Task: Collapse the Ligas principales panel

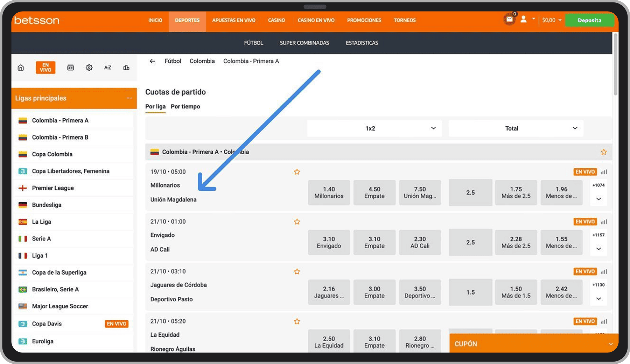Action: click(x=129, y=98)
